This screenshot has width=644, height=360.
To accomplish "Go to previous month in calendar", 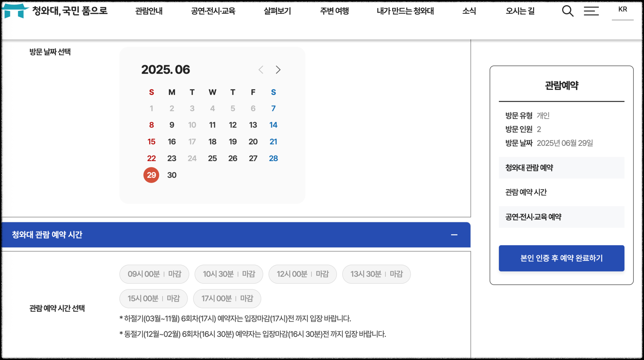I will (x=261, y=70).
